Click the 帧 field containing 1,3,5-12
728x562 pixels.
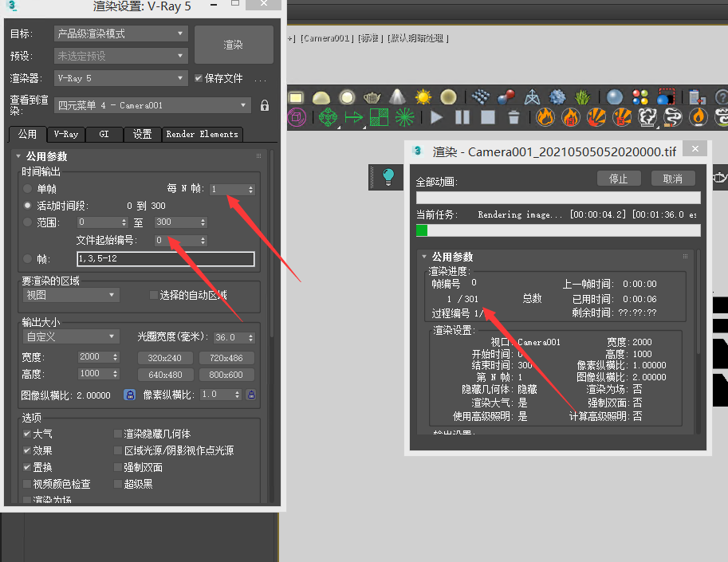coord(165,259)
